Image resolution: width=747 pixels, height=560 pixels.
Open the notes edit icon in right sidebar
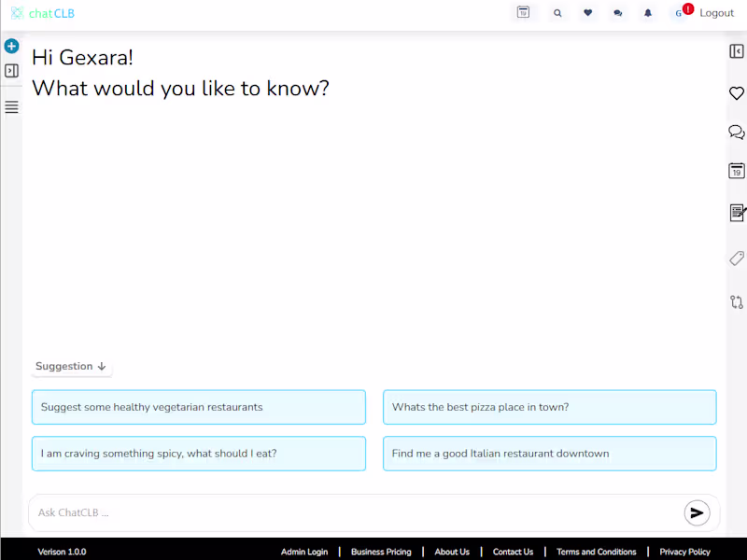coord(737,213)
